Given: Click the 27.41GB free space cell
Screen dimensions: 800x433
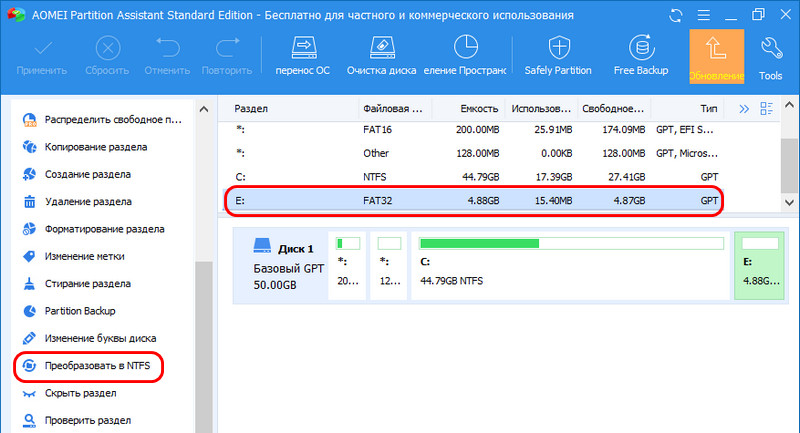Looking at the screenshot, I should (x=627, y=177).
